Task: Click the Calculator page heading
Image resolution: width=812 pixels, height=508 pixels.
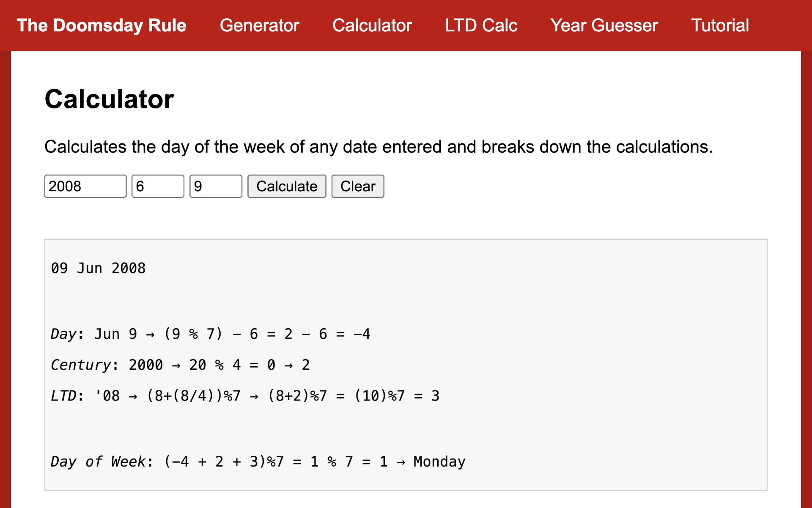Action: (109, 99)
